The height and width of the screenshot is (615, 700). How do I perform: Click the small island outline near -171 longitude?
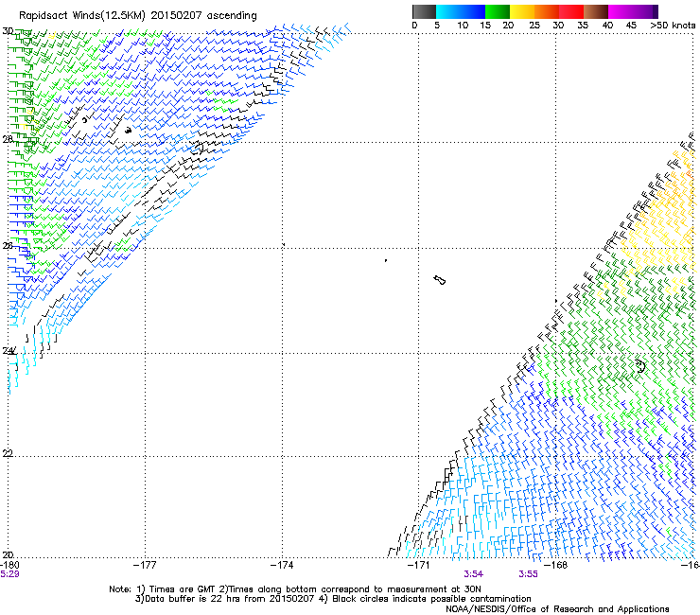point(439,280)
